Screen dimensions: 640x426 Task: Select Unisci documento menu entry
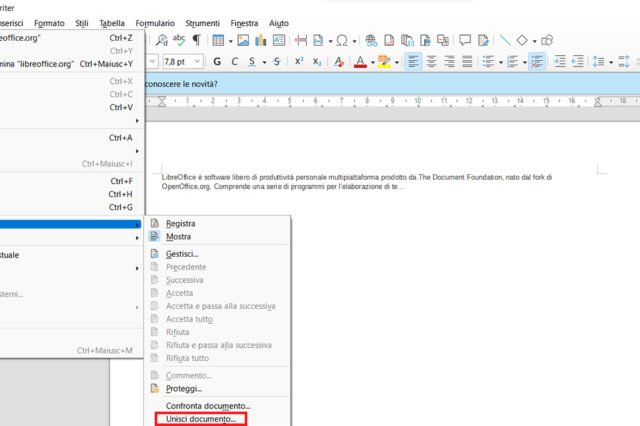201,419
